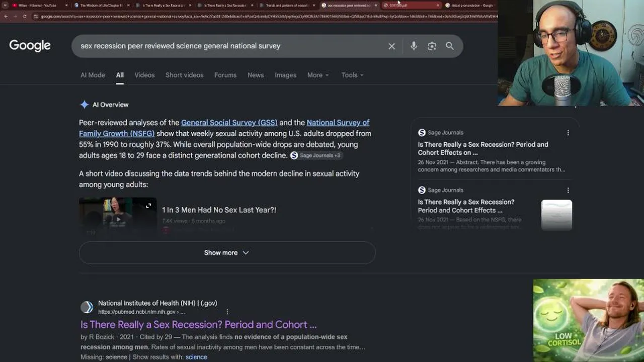Click the NIH site favicon in the result

(x=87, y=307)
